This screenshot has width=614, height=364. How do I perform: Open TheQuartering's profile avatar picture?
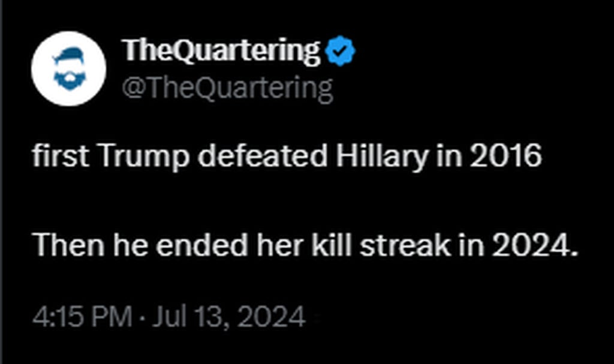68,68
